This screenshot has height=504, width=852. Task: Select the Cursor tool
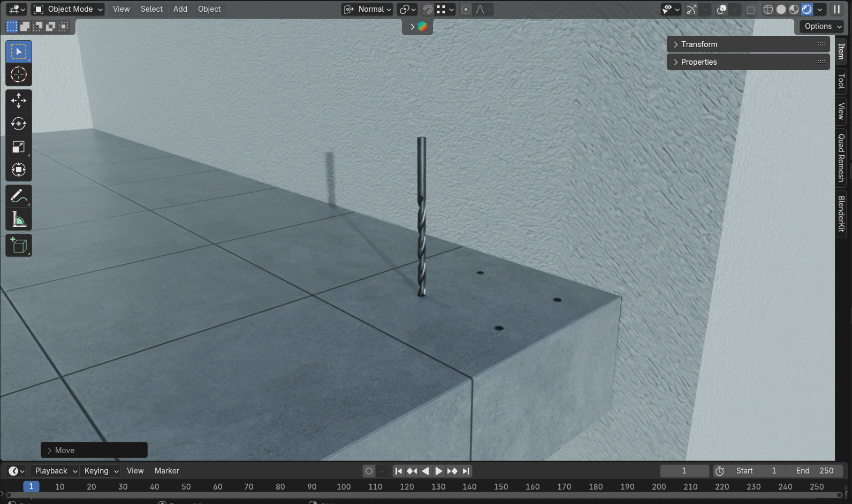coord(19,75)
